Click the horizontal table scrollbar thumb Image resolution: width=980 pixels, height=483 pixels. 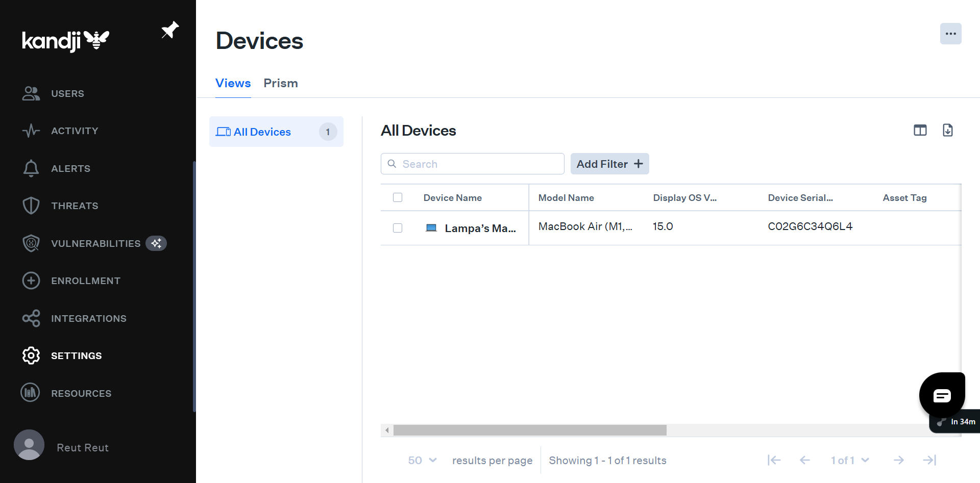tap(530, 430)
